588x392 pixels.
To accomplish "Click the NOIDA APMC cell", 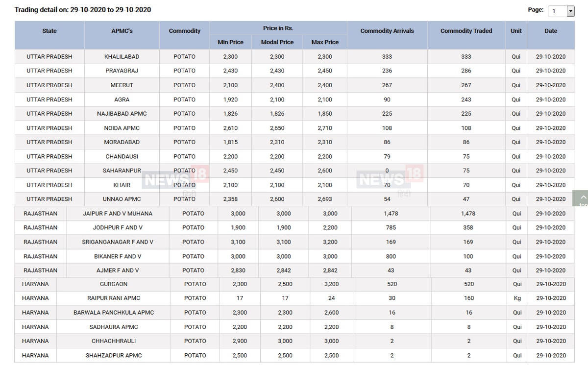I will click(x=122, y=128).
